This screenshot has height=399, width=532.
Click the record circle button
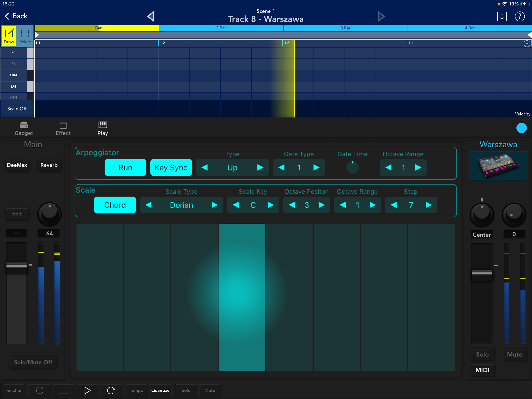pyautogui.click(x=40, y=390)
